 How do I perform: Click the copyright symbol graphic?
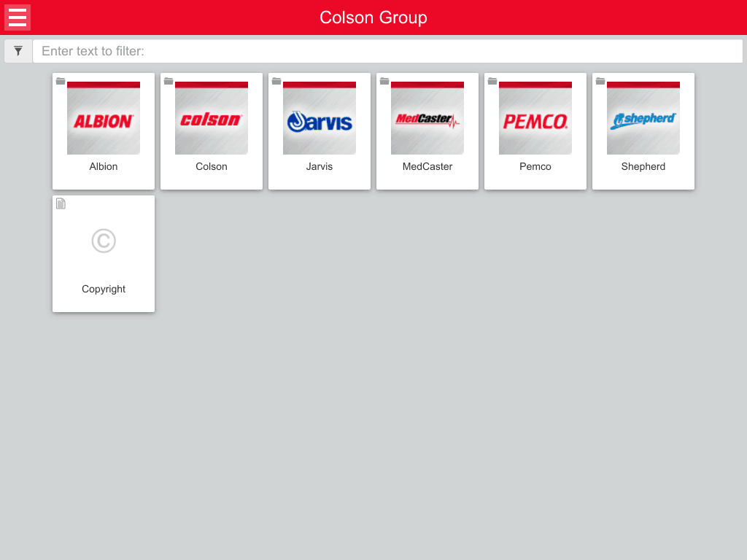(104, 241)
